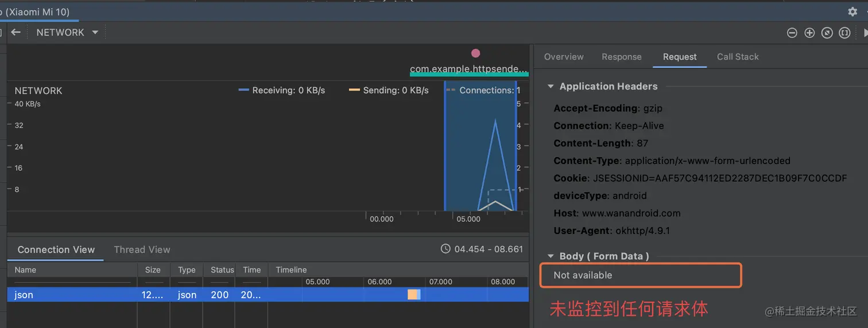
Task: Click the Content-Length: 87 header
Action: click(x=600, y=143)
